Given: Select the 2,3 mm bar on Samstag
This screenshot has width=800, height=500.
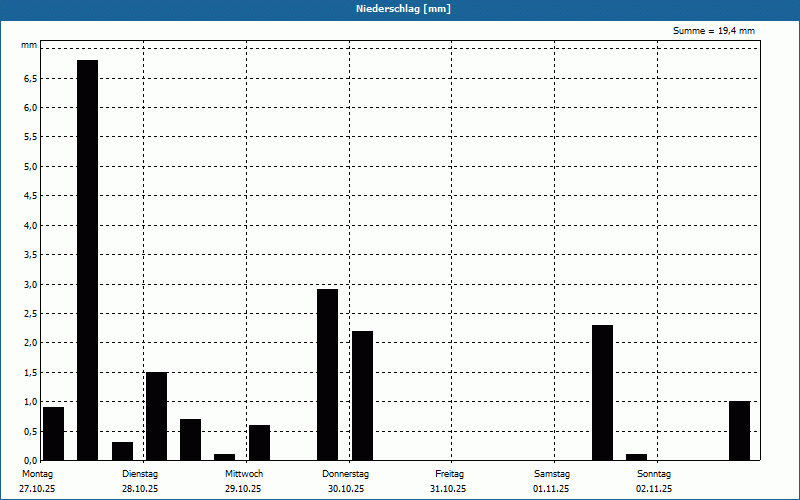Looking at the screenshot, I should click(602, 393).
